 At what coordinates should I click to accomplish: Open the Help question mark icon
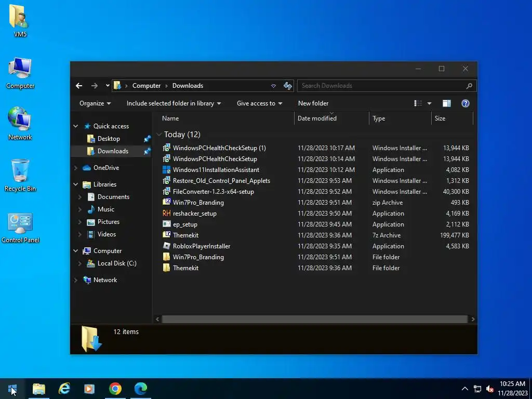465,103
